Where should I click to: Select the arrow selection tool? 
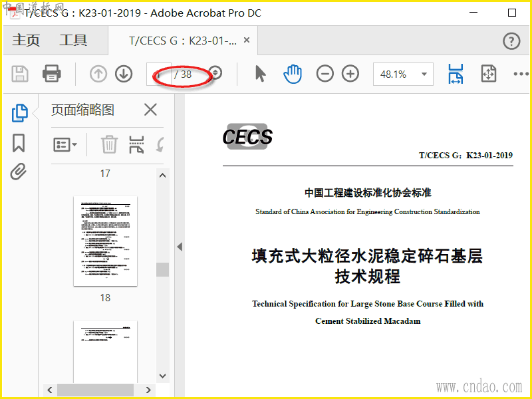260,74
